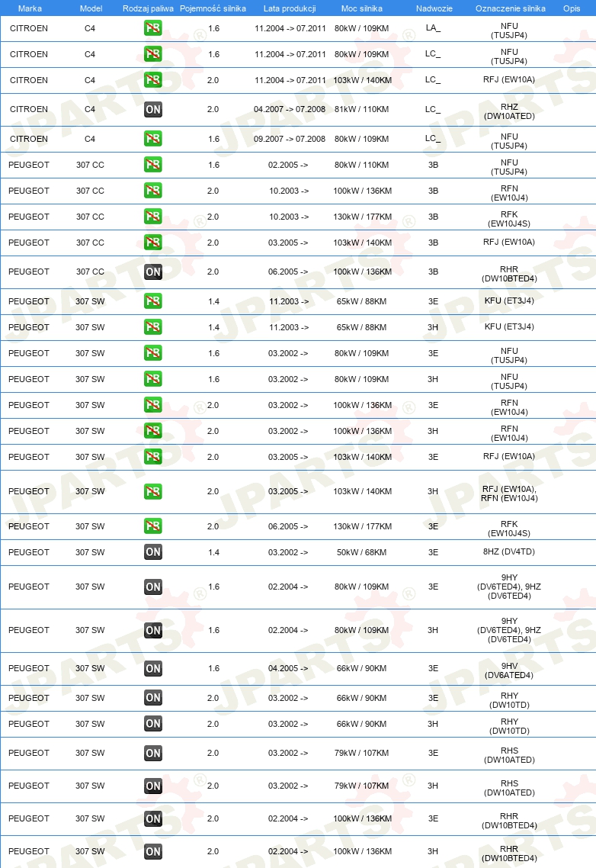Screen dimensions: 596x868
Task: Click petrol icon for 307 SW RFN 3E
Action: click(152, 406)
